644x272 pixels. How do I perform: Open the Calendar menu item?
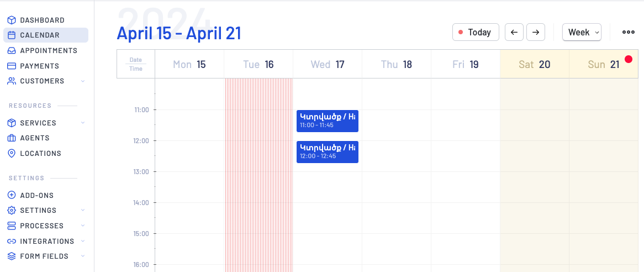[40, 35]
